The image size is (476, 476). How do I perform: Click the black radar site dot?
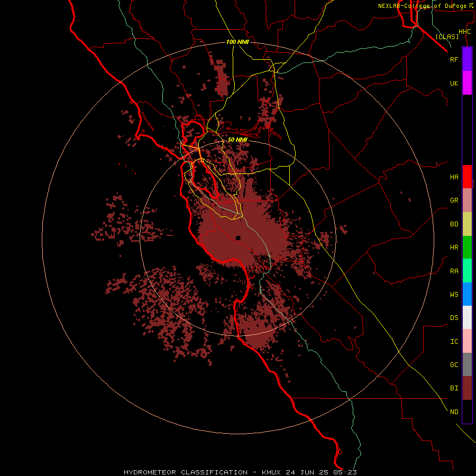tap(239, 238)
